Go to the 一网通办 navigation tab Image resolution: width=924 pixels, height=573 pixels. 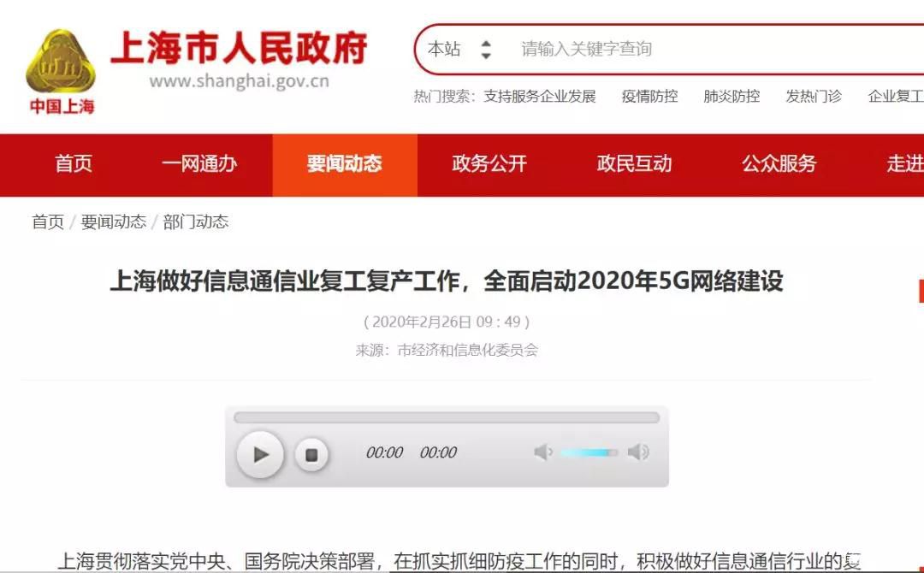click(199, 164)
